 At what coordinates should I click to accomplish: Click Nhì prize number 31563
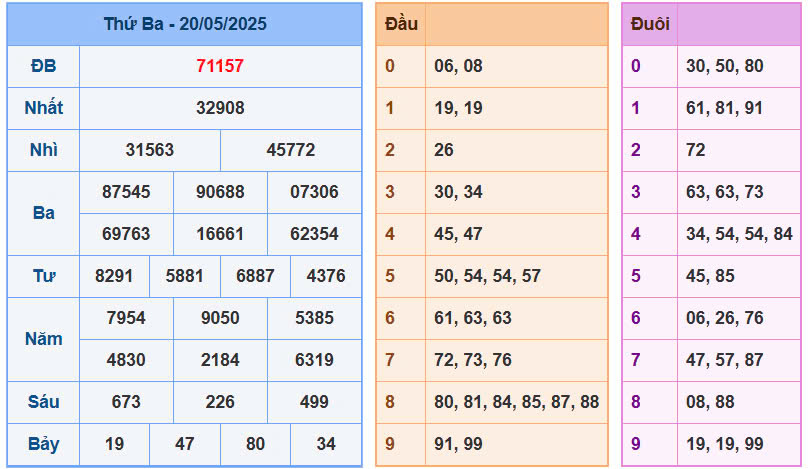pos(150,150)
